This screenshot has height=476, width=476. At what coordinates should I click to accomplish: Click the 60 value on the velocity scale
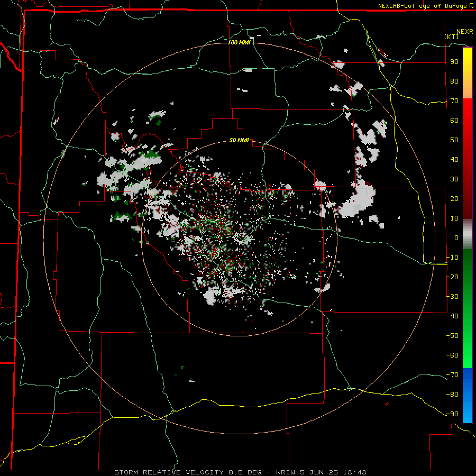pos(454,121)
